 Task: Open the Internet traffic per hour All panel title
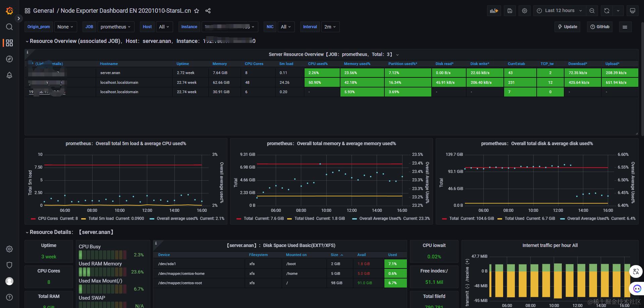(x=550, y=245)
